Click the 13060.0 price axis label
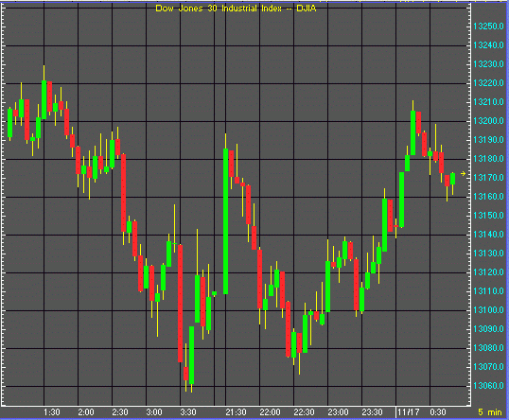The width and height of the screenshot is (509, 420). (x=488, y=386)
